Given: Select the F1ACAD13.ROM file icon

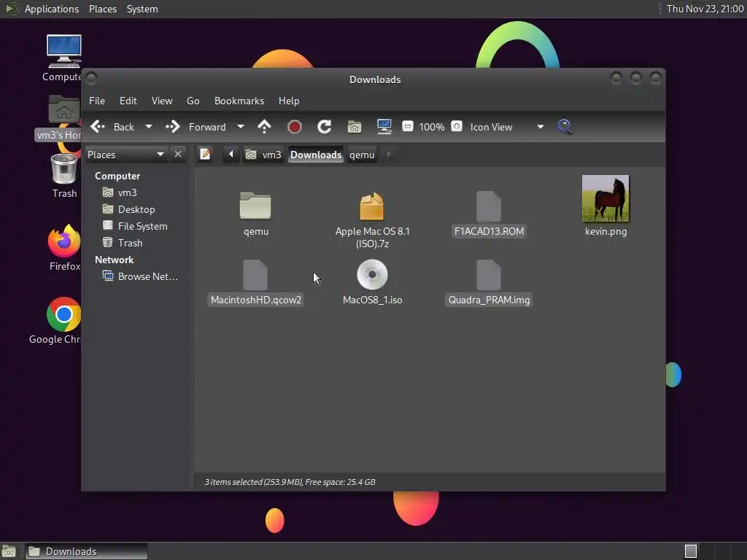Looking at the screenshot, I should pyautogui.click(x=489, y=206).
